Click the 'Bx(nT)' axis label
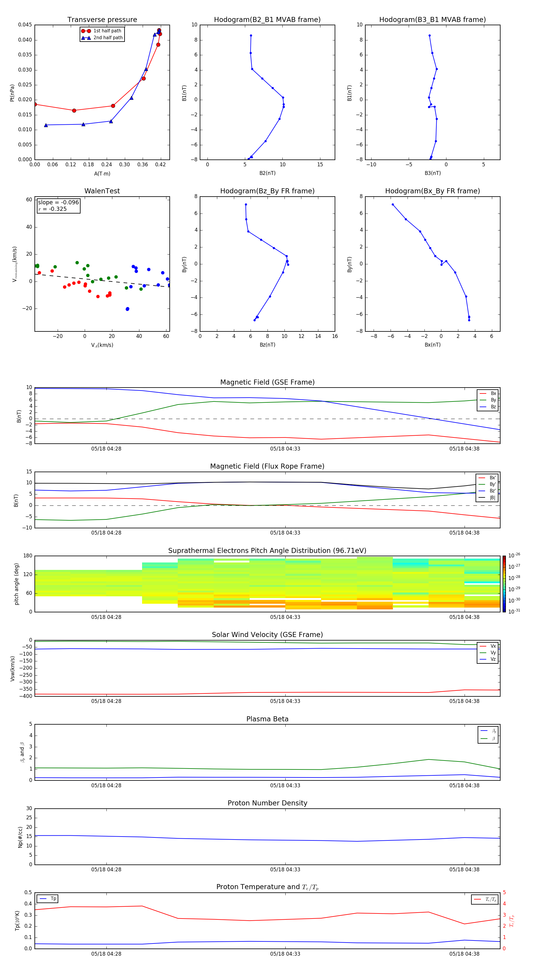Viewport: 535px width, 980px height. pyautogui.click(x=432, y=345)
